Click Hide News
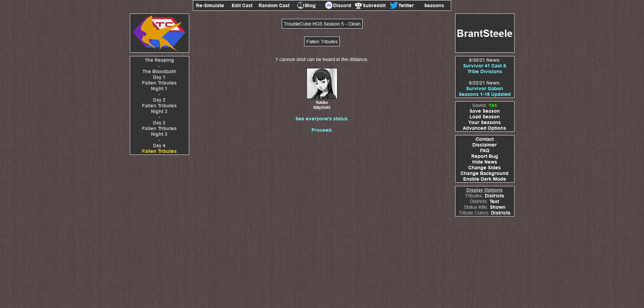This screenshot has width=644, height=308. coord(485,162)
